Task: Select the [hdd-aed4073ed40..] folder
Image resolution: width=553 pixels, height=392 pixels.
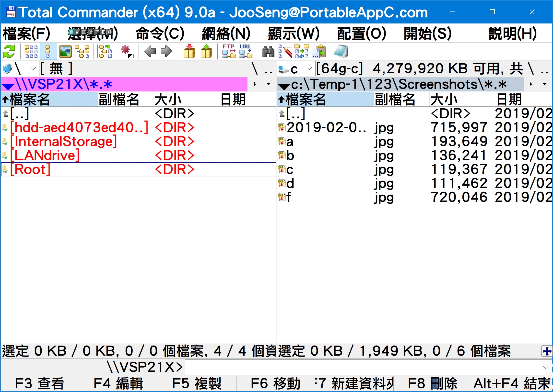Action: 138,127
